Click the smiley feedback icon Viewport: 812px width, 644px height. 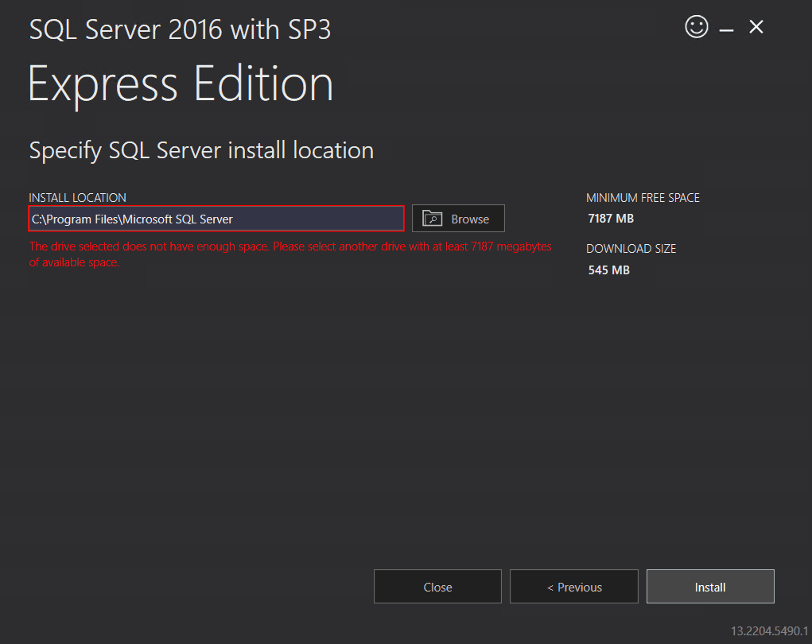click(x=696, y=26)
